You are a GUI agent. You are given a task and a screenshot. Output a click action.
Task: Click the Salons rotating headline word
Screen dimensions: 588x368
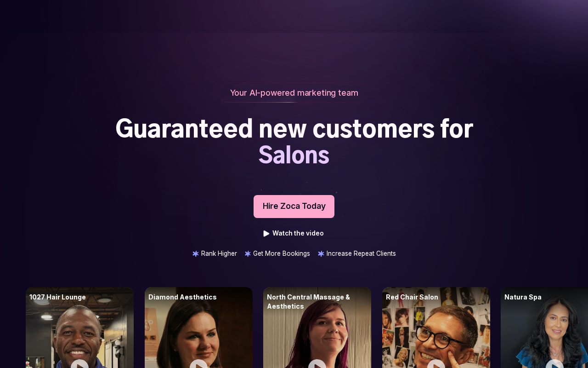pos(294,155)
